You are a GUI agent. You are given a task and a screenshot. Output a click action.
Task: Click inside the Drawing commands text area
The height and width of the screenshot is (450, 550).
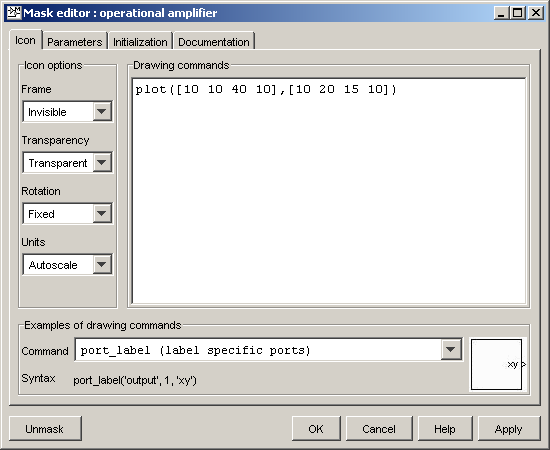click(329, 191)
